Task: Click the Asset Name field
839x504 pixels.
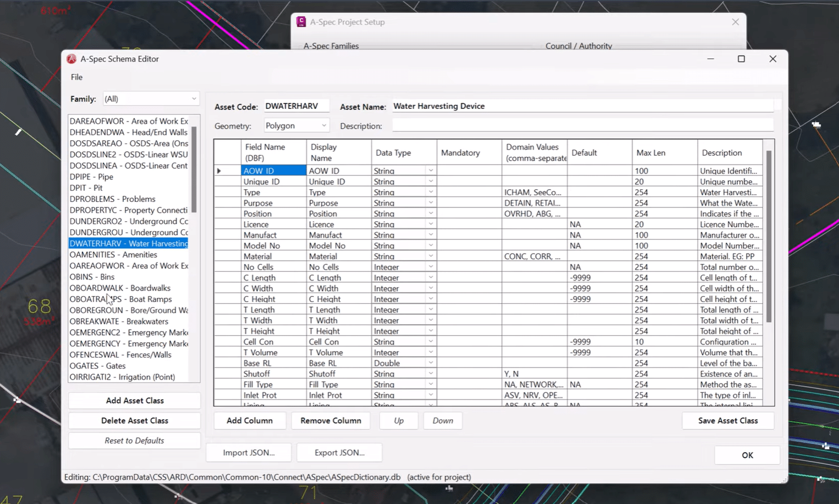Action: click(583, 106)
